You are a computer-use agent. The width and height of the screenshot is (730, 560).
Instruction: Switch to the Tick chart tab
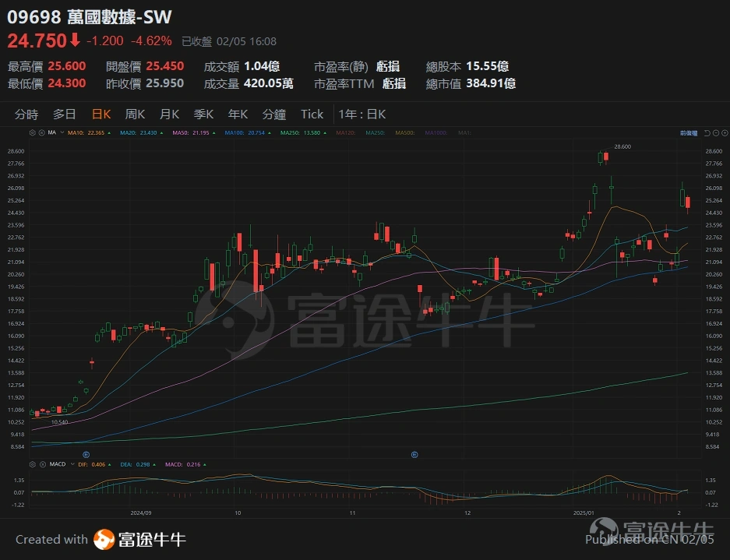tap(312, 114)
